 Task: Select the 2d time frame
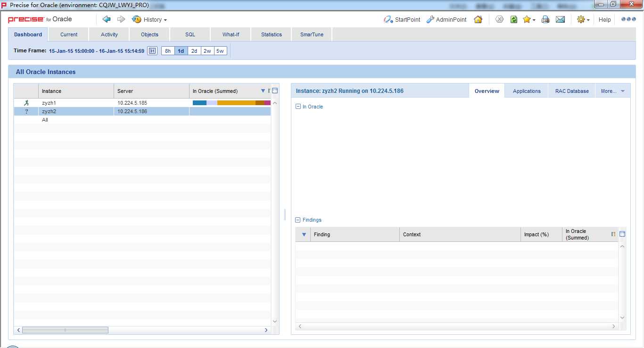point(194,51)
